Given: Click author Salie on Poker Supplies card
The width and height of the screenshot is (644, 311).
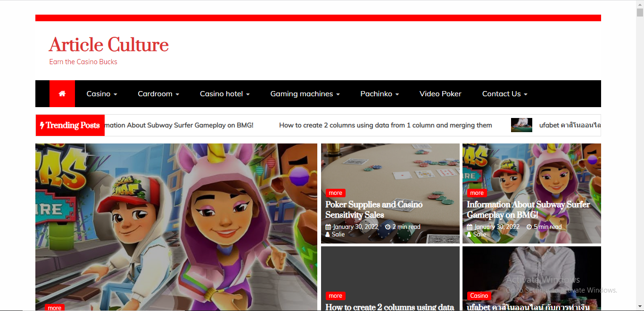Looking at the screenshot, I should pyautogui.click(x=339, y=235).
